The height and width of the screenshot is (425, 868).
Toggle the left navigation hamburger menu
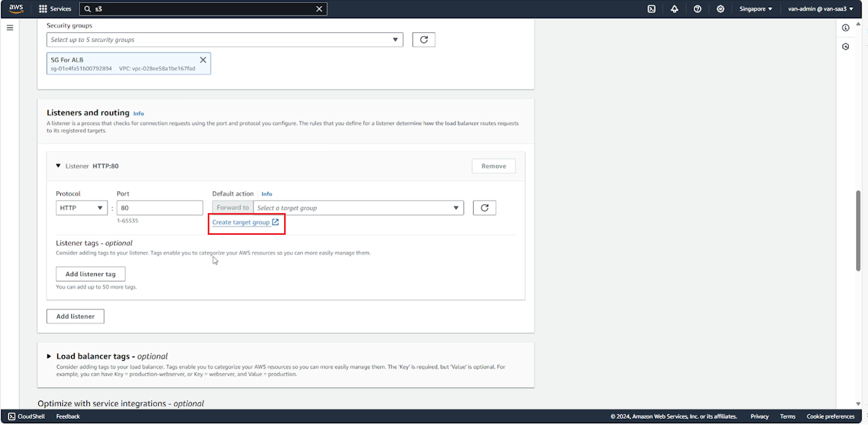(10, 27)
